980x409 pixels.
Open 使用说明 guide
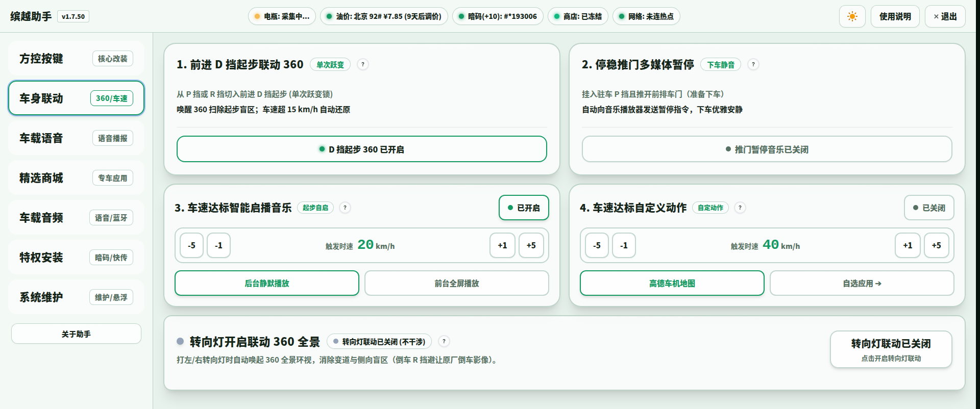point(895,16)
